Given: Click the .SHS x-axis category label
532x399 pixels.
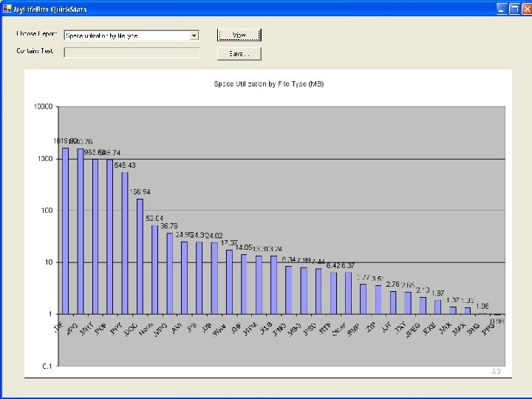Looking at the screenshot, I should click(x=474, y=329).
